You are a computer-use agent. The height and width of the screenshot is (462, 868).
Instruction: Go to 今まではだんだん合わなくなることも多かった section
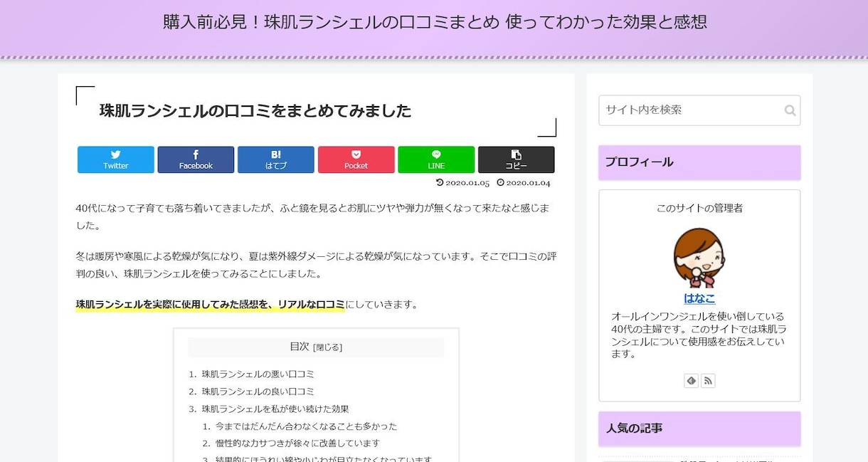click(306, 426)
